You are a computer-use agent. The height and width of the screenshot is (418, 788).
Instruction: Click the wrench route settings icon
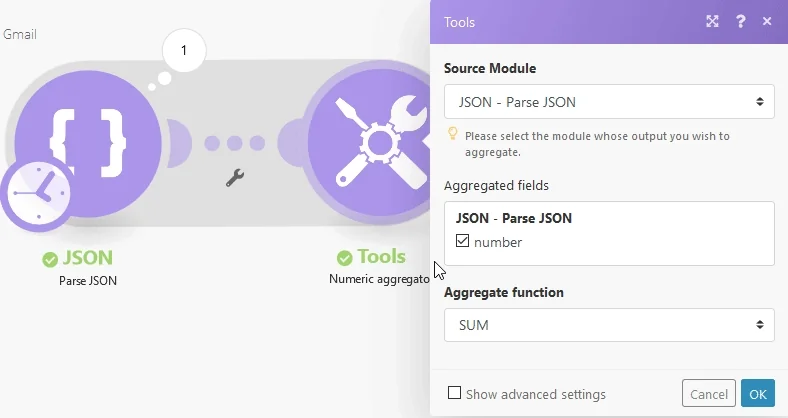(235, 177)
